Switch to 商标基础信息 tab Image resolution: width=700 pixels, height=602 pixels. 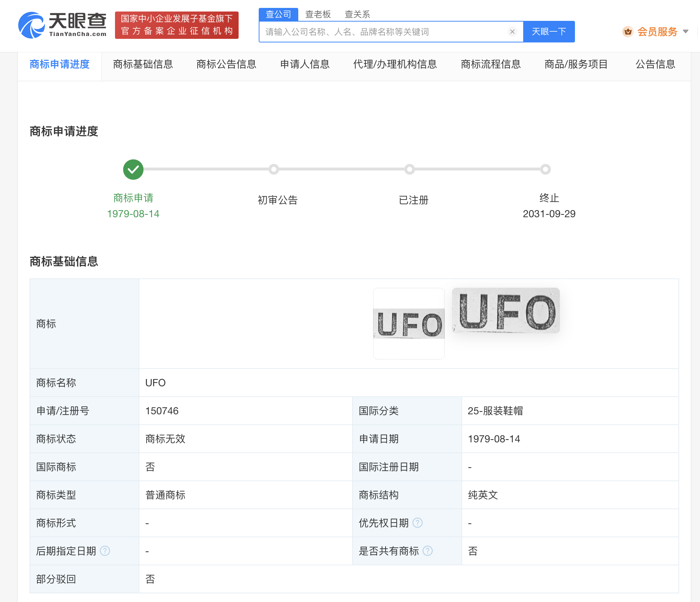[143, 64]
